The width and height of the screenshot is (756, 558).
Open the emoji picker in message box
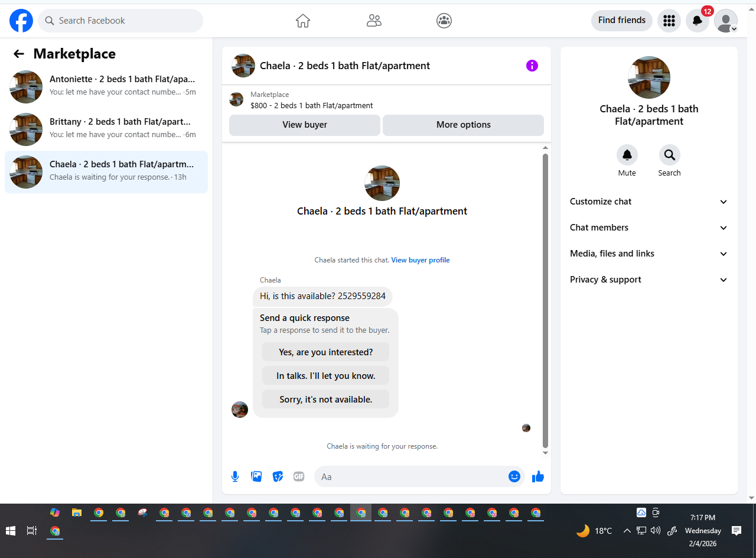click(x=514, y=476)
